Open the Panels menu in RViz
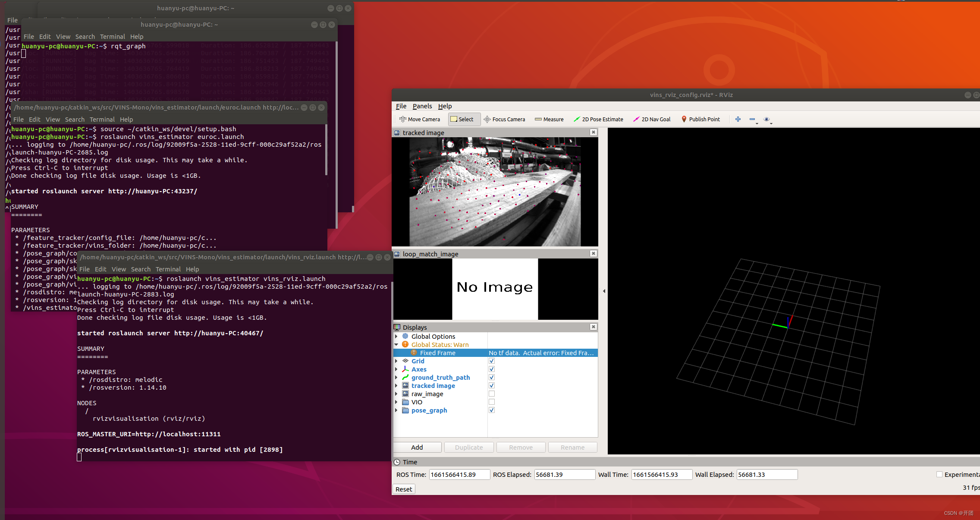The width and height of the screenshot is (980, 520). point(422,106)
